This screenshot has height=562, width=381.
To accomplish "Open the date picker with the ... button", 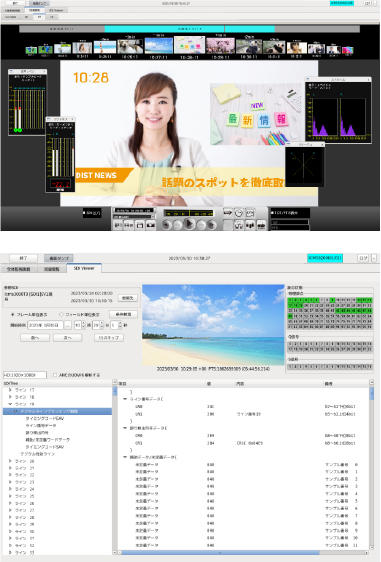I will point(68,325).
